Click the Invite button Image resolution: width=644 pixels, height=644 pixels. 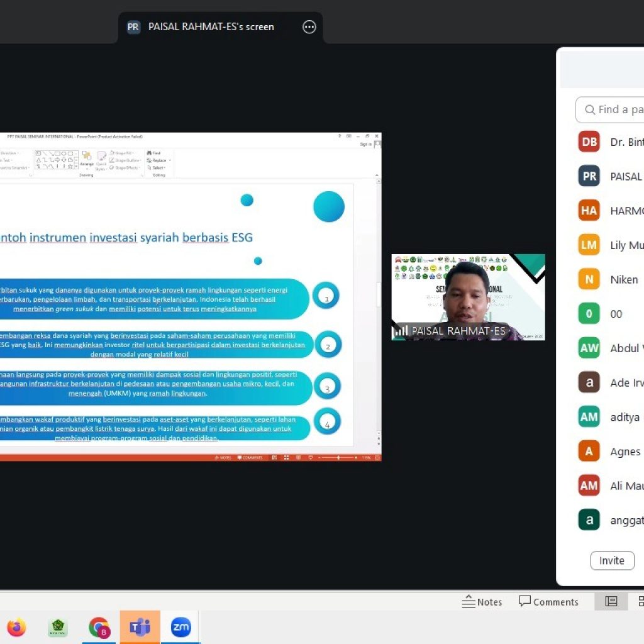click(612, 560)
